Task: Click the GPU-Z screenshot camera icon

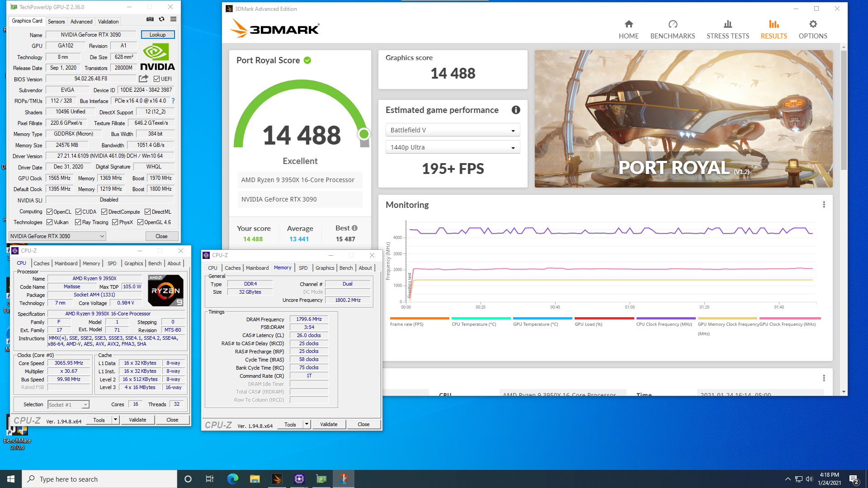Action: click(150, 19)
